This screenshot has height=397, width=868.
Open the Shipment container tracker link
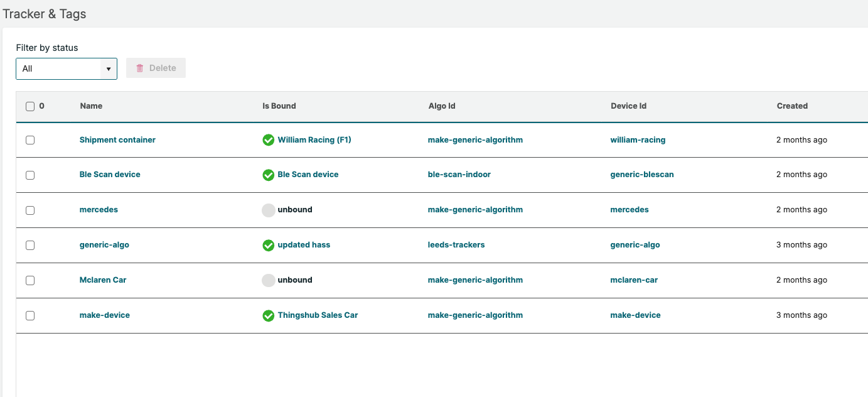[117, 140]
